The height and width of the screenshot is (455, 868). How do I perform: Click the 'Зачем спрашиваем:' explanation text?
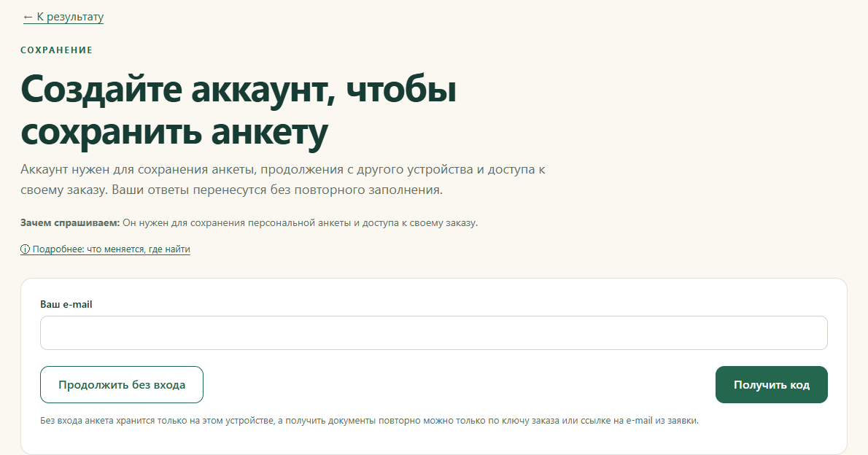tap(249, 223)
